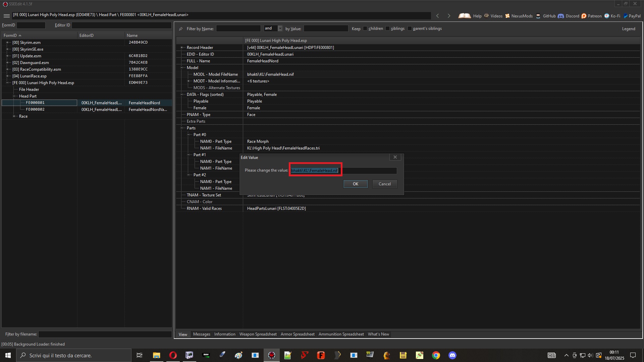Expand MODT - Model Information row
Screen dimensions: 644x362
(189, 81)
